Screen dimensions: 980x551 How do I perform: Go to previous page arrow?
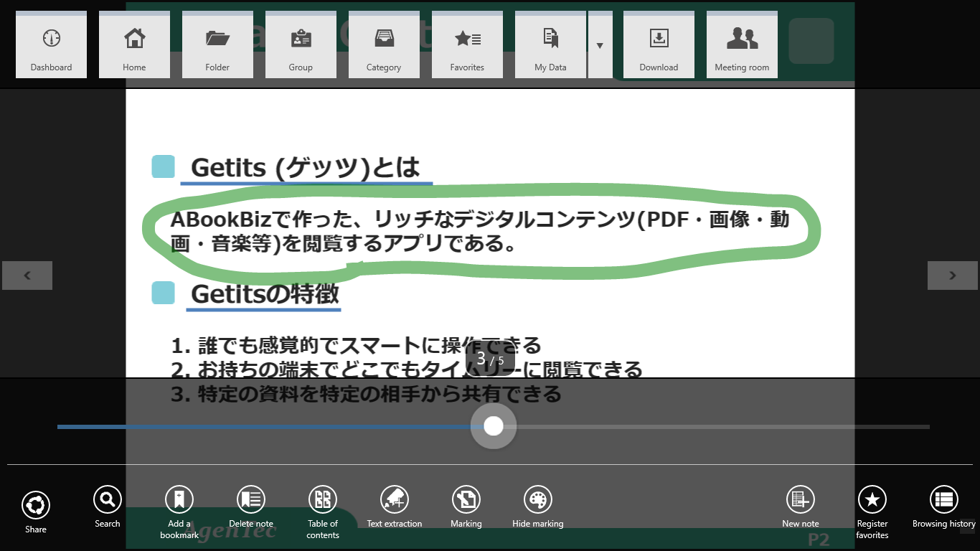27,275
